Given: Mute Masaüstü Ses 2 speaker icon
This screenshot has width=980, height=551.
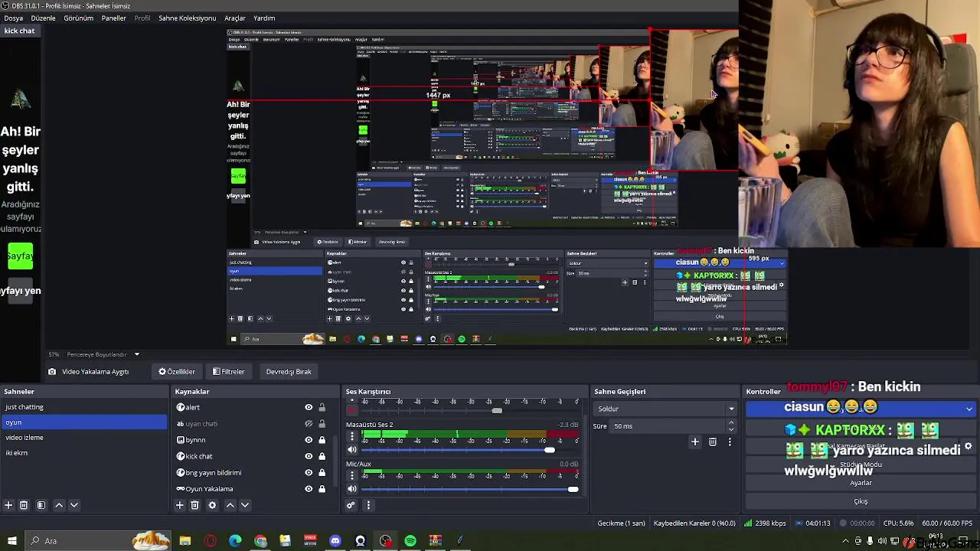Looking at the screenshot, I should [352, 450].
